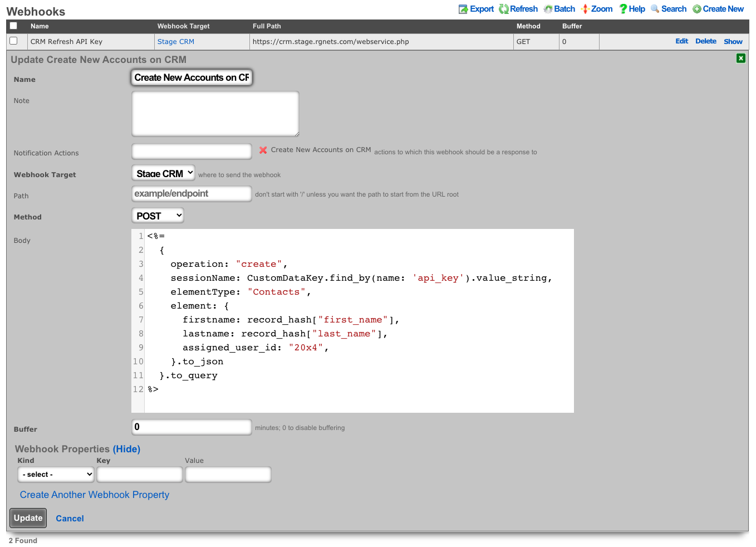Toggle the select-all checkbox in header
The width and height of the screenshot is (756, 547).
[x=14, y=26]
